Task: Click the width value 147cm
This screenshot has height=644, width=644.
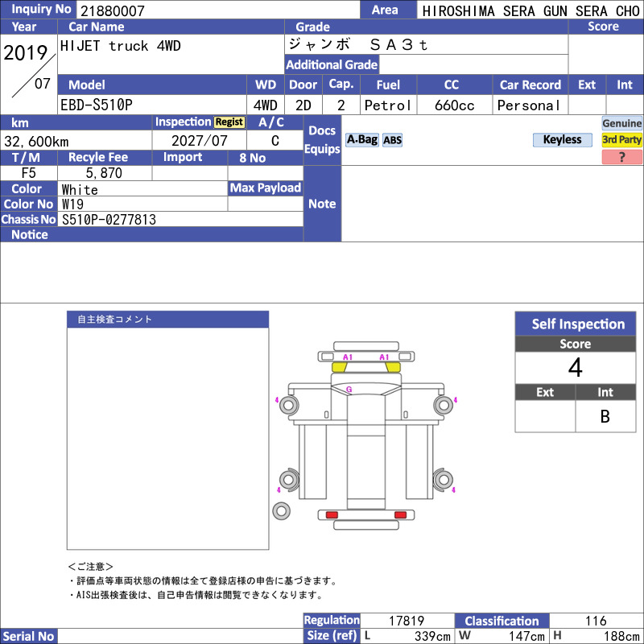Action: (x=526, y=636)
